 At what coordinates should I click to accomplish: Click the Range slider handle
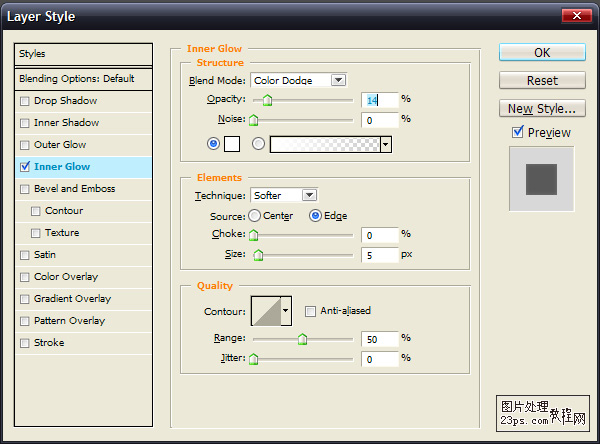point(302,340)
